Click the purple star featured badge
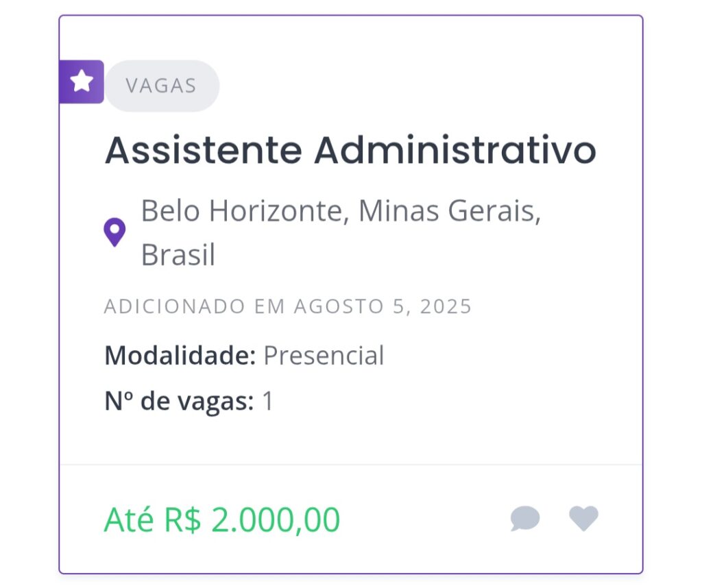This screenshot has width=702, height=588. [82, 82]
